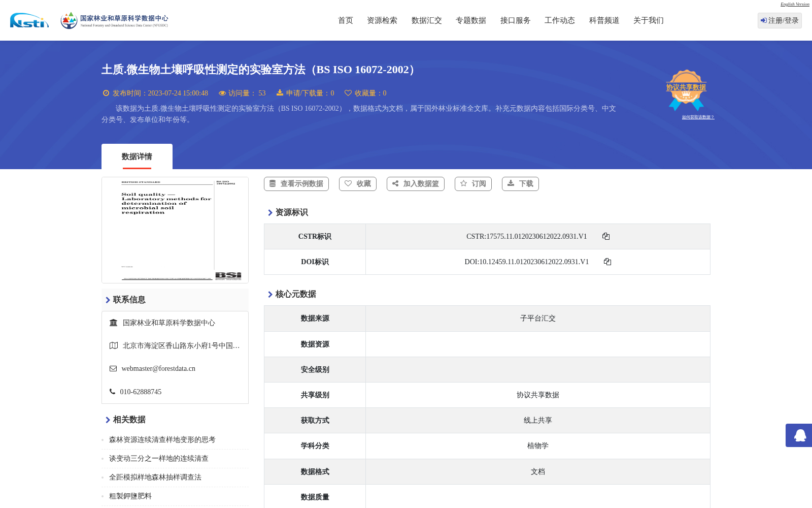Image resolution: width=812 pixels, height=508 pixels.
Task: Open related item 粗製鉀鹽肥料
Action: (130, 496)
